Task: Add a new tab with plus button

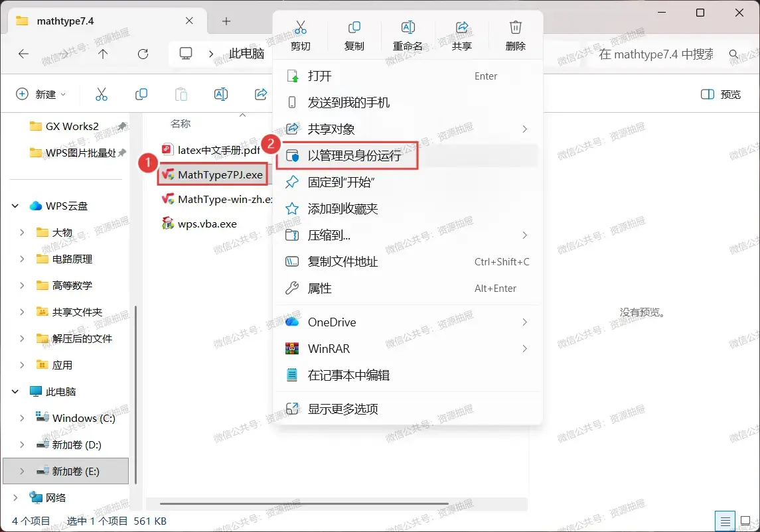Action: [x=226, y=21]
